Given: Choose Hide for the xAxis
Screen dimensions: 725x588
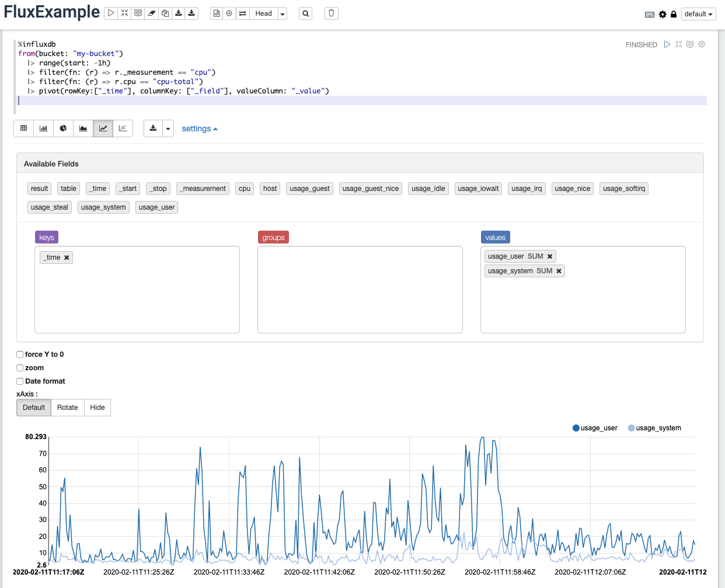Looking at the screenshot, I should 97,408.
